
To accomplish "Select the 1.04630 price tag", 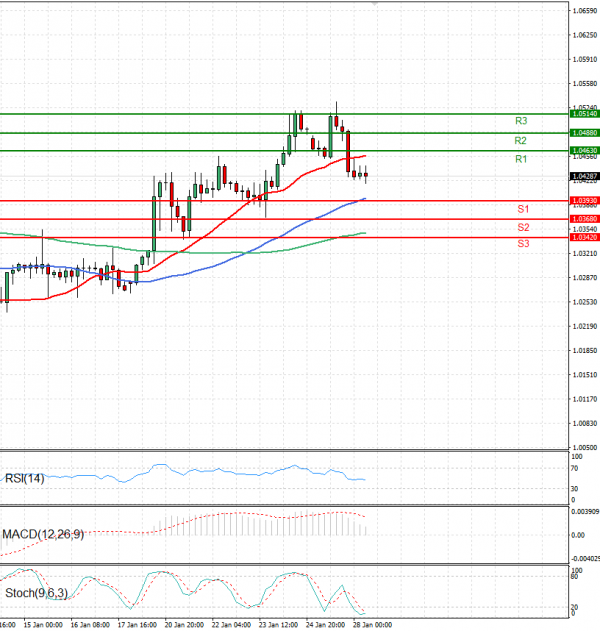I will (585, 151).
